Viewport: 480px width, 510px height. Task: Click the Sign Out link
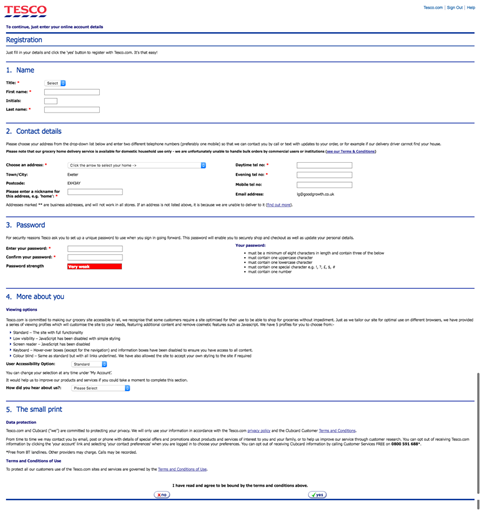455,7
